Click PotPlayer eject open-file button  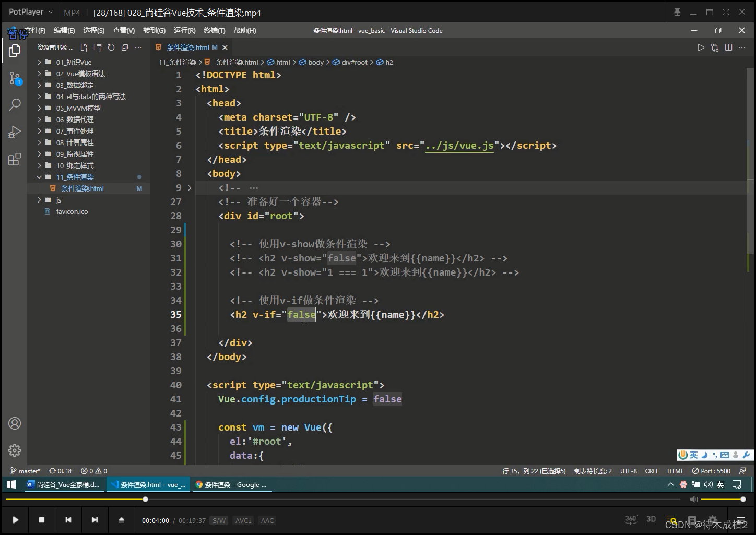[121, 520]
